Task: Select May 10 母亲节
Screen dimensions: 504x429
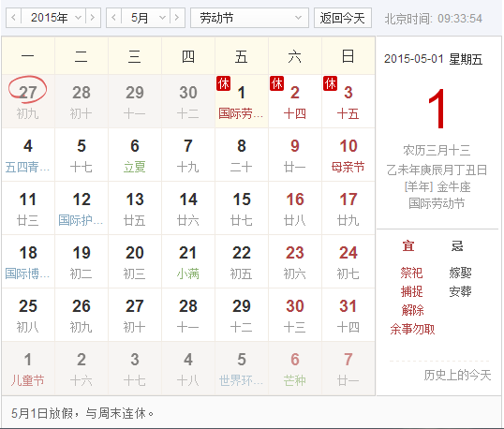Action: tap(348, 155)
